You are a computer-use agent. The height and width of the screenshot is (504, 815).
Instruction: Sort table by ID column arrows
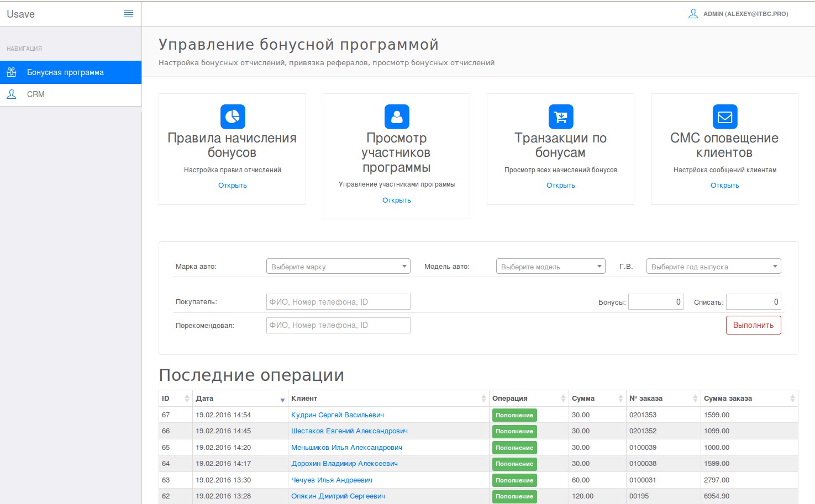[187, 399]
